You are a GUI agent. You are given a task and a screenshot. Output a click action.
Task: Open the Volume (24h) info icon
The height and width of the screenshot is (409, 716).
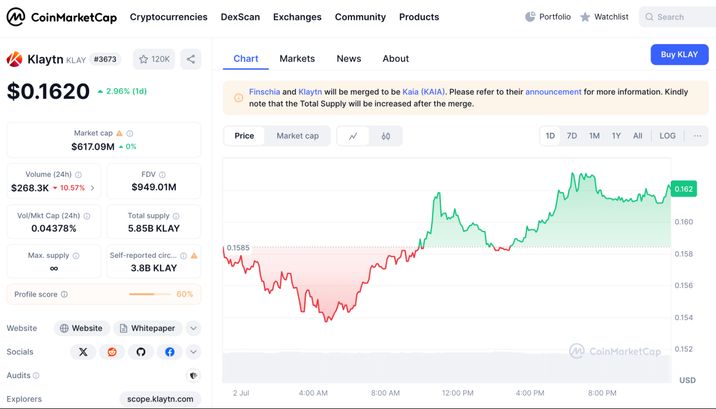[78, 175]
